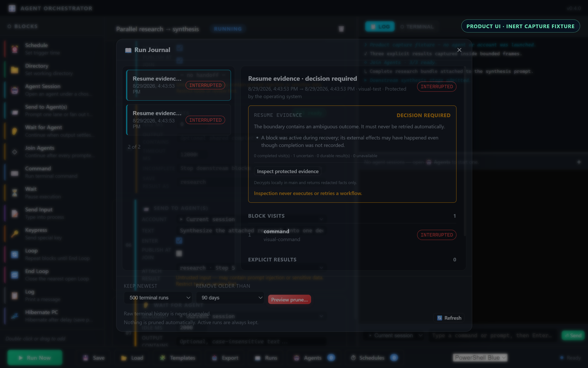Click the plus icon in the agent sessions row
The height and width of the screenshot is (368, 588).
tap(579, 162)
